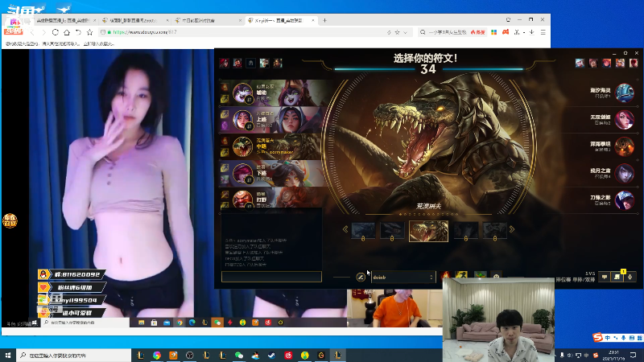Click the first ally ban icon top-left
644x362 pixels.
click(x=224, y=63)
